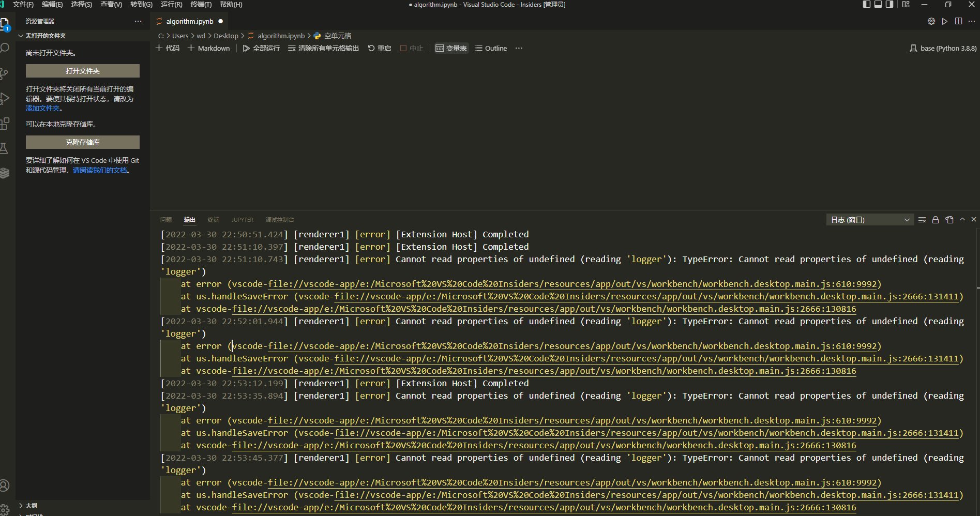This screenshot has height=516, width=980.
Task: Restart the notebook kernel via 重启
Action: point(379,48)
